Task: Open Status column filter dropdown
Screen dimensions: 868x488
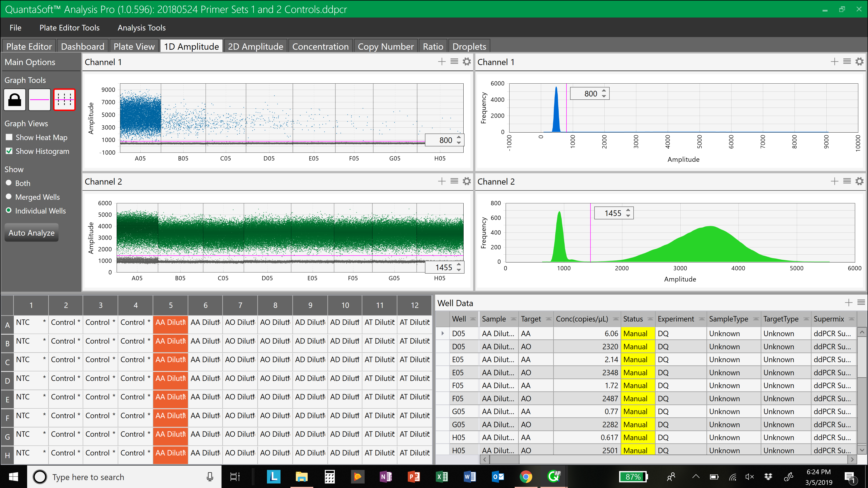Action: click(650, 319)
